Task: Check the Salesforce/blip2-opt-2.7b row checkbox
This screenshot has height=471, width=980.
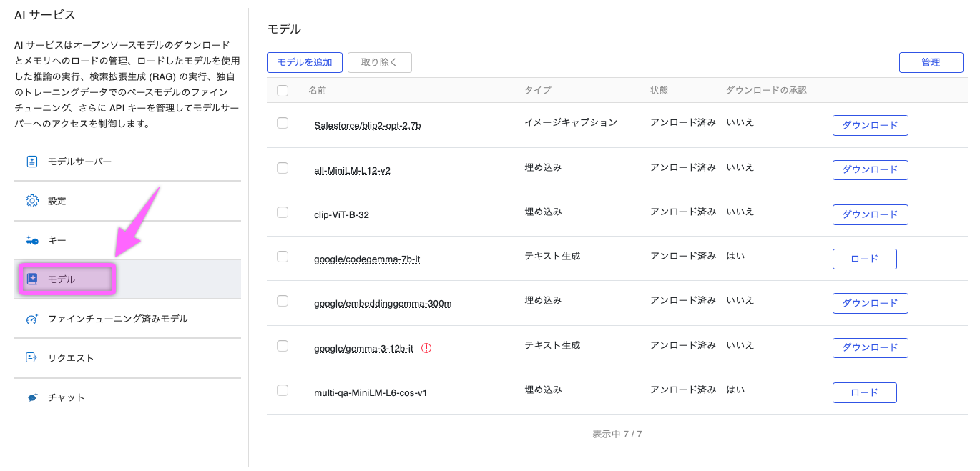Action: [x=283, y=123]
